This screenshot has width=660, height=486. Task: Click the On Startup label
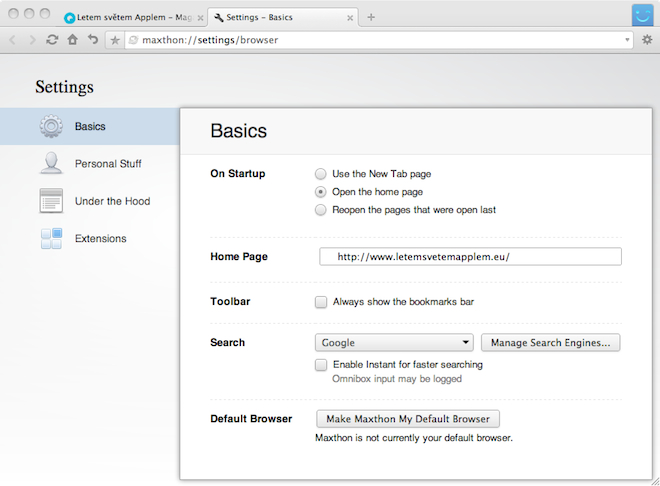click(x=238, y=173)
